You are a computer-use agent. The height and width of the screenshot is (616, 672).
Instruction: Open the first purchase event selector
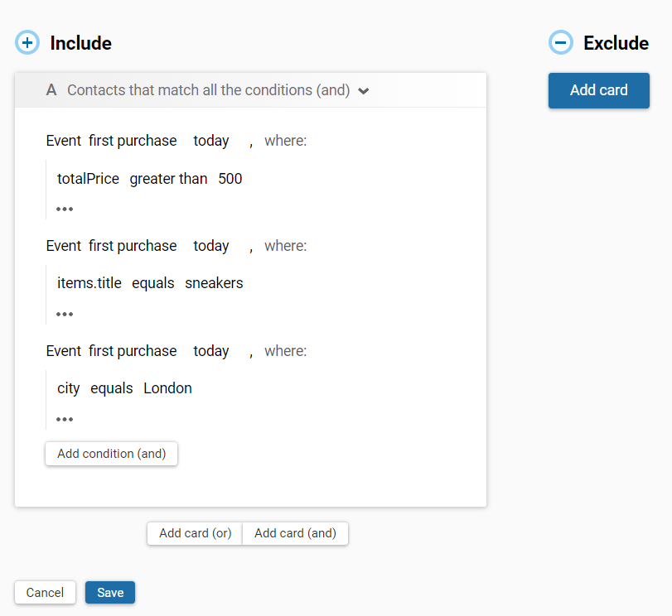pyautogui.click(x=133, y=140)
